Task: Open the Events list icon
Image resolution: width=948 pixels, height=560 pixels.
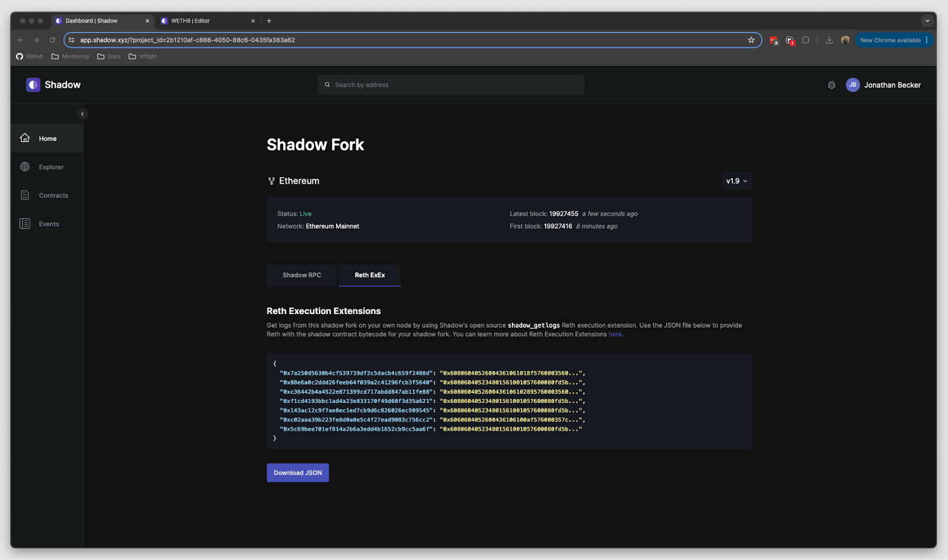Action: (25, 223)
